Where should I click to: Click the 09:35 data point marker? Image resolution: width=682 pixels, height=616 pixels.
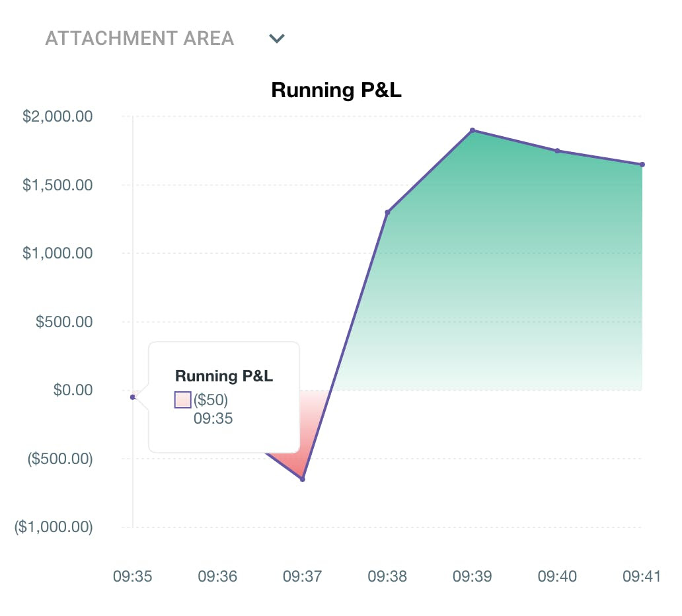click(133, 397)
